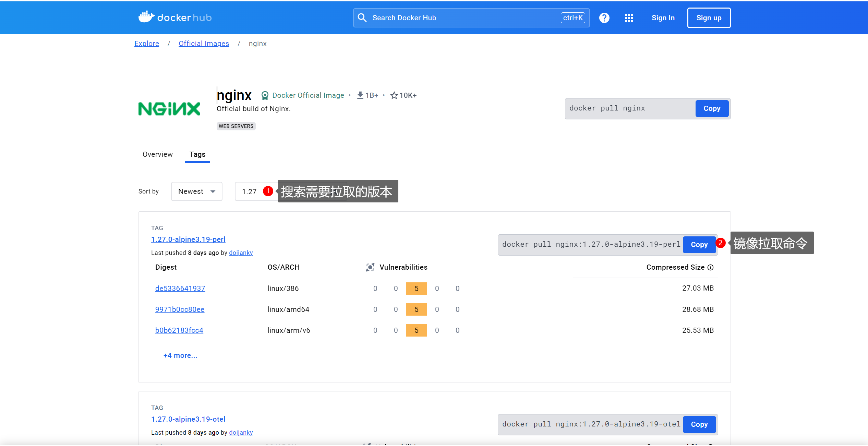868x446 pixels.
Task: Open the apps grid menu icon
Action: (629, 18)
